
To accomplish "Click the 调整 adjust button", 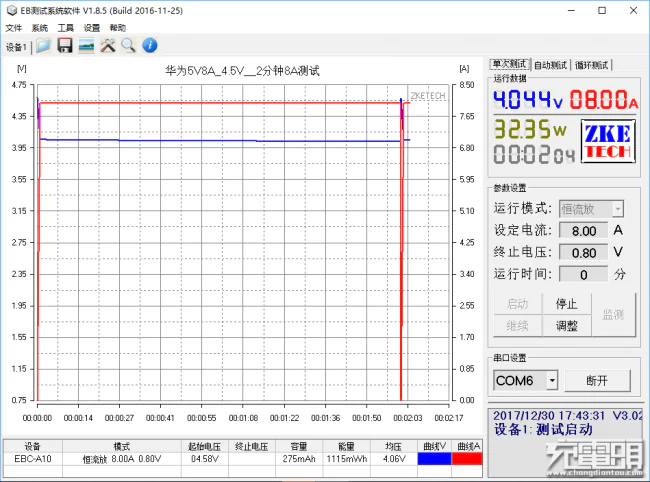I will click(x=567, y=326).
